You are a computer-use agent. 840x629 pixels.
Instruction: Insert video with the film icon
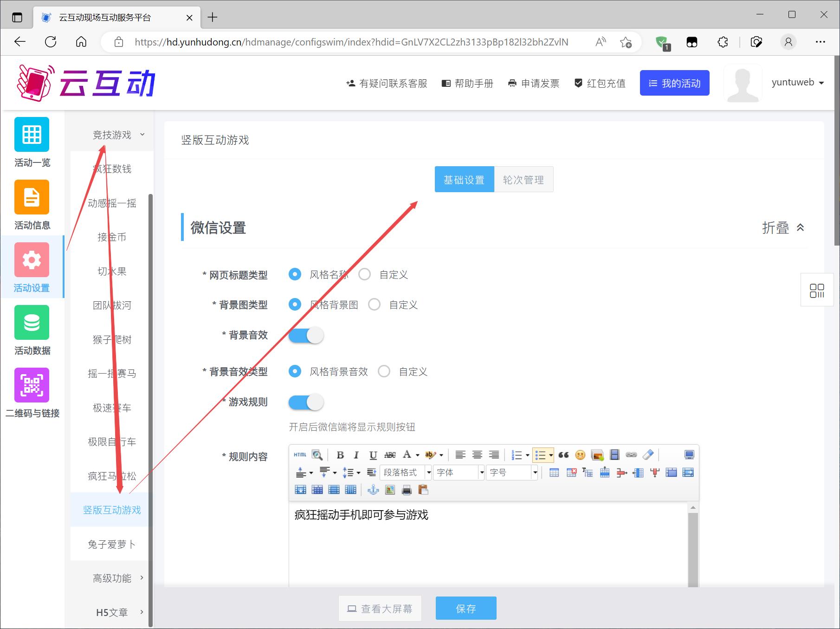[x=614, y=455]
